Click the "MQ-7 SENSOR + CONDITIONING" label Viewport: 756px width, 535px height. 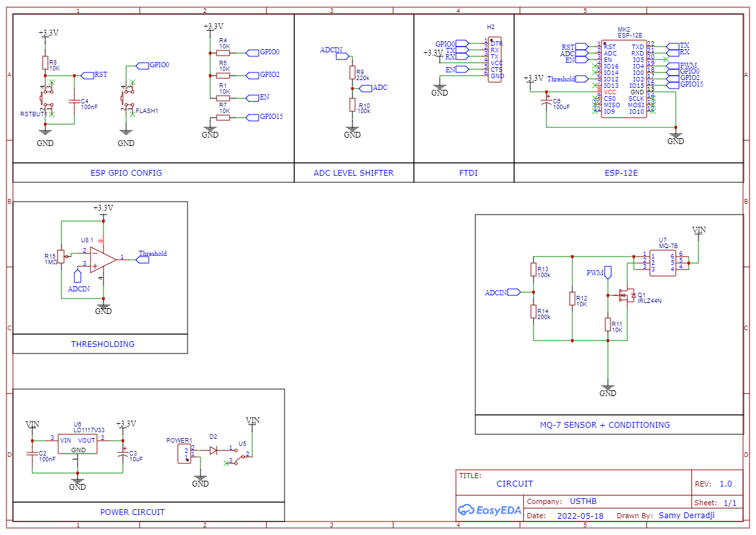[x=605, y=425]
